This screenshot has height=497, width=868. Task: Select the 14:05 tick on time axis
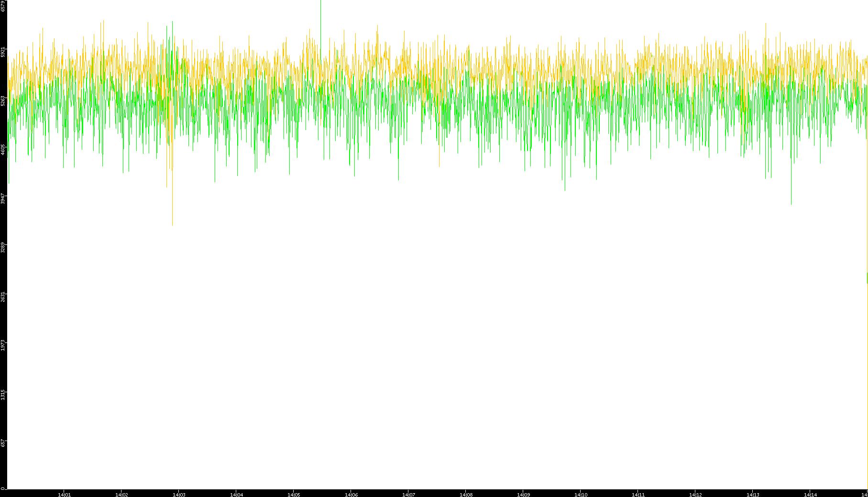294,495
